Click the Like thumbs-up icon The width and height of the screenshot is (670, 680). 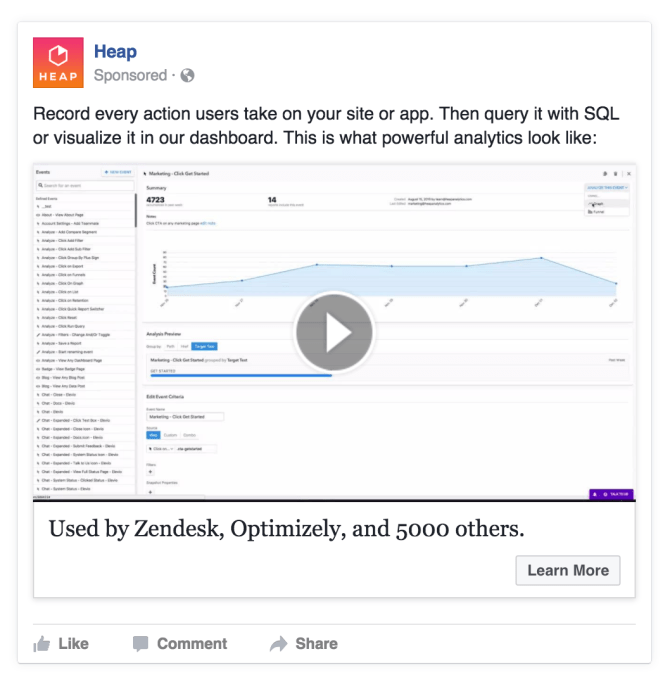tap(42, 643)
